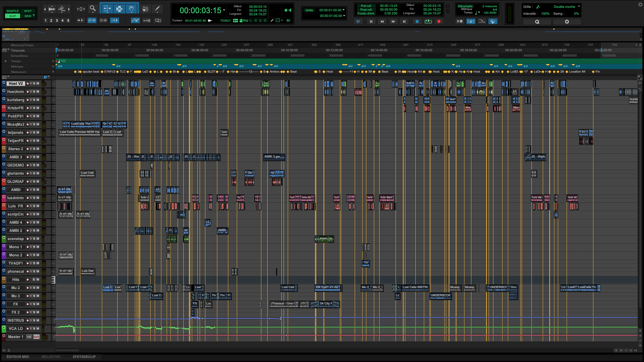Enable Shuffle edit mode
This screenshot has height=362, width=644.
pos(13,11)
